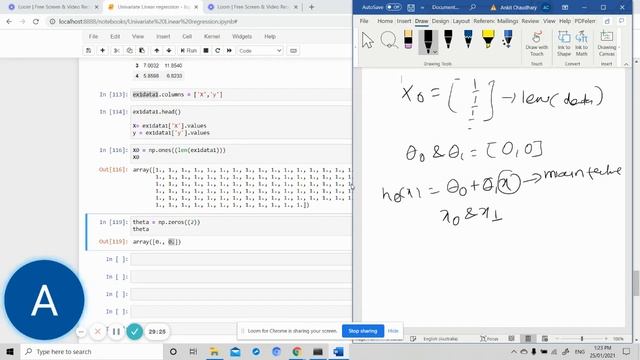
Task: Click the Chrome address bar URL
Action: coord(148,21)
